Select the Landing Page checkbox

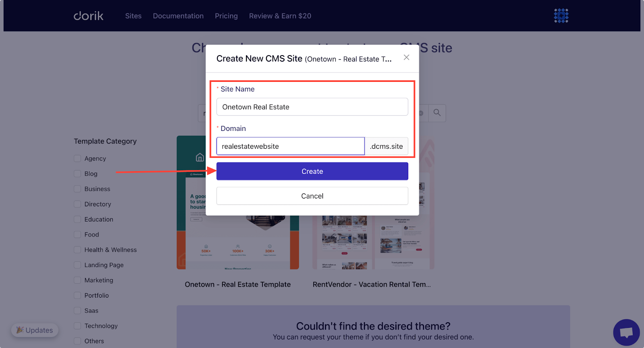click(77, 265)
